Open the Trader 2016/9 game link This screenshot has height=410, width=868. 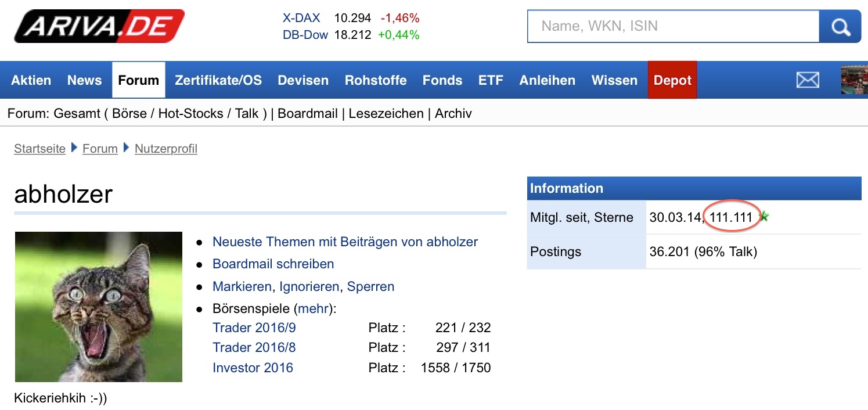[254, 328]
